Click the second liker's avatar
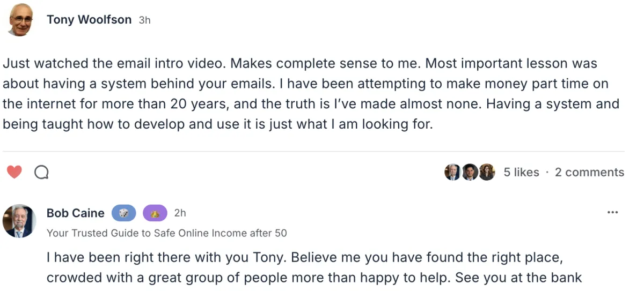The image size is (644, 291). tap(470, 172)
